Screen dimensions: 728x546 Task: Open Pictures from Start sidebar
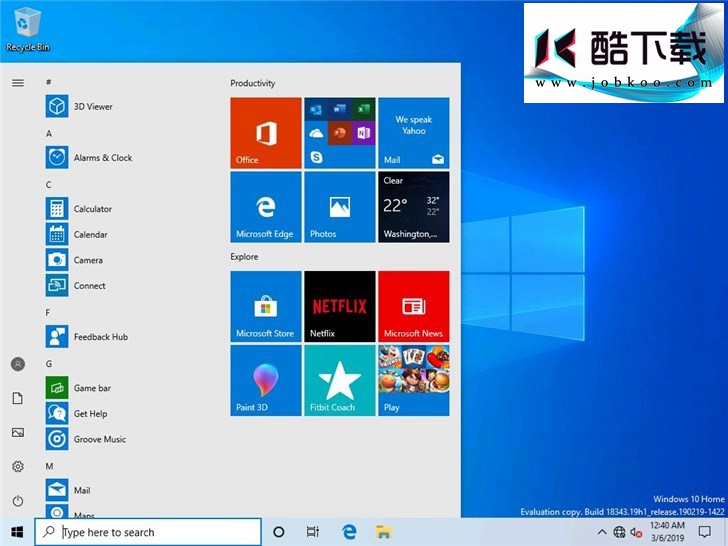(x=18, y=433)
